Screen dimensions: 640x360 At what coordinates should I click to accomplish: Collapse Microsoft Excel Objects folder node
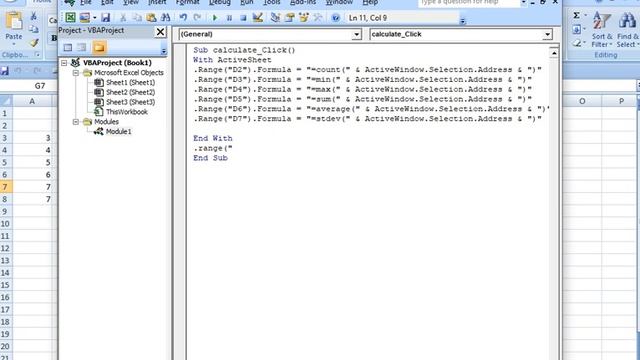[76, 73]
